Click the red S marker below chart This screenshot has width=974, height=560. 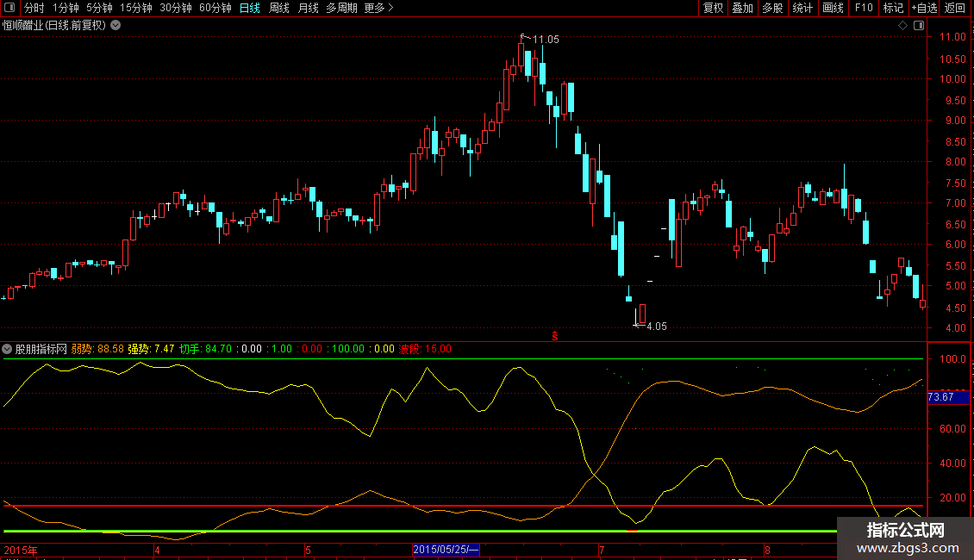pyautogui.click(x=555, y=336)
